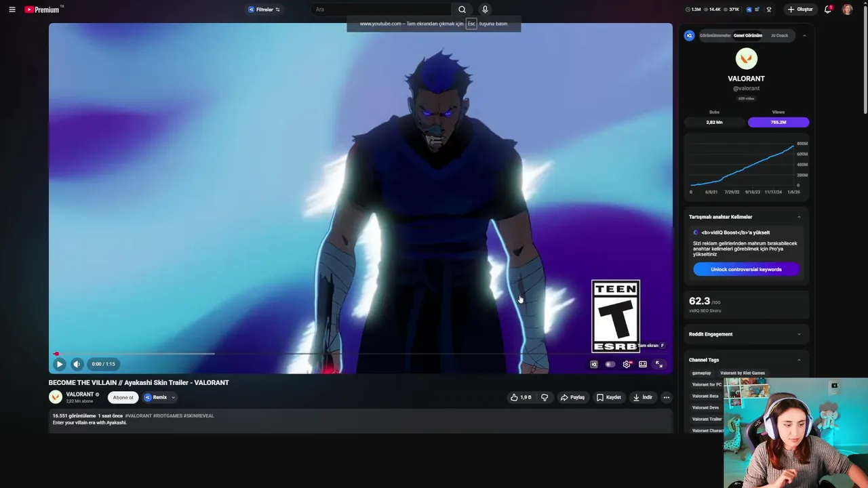Click Valorant by Riot Games tag
This screenshot has width=868, height=488.
point(743,373)
